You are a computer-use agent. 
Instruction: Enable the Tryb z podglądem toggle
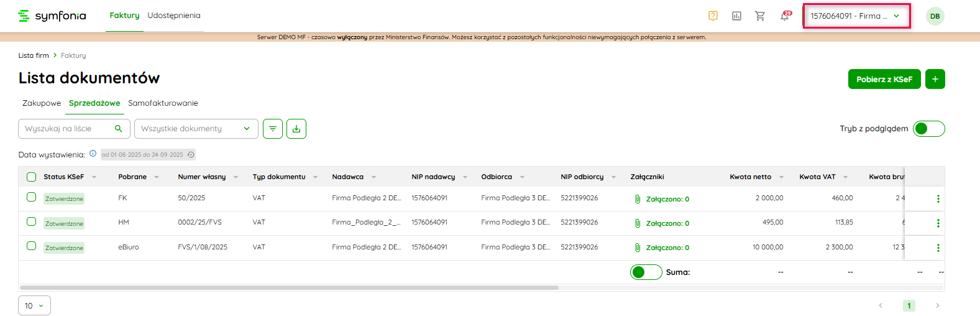928,129
